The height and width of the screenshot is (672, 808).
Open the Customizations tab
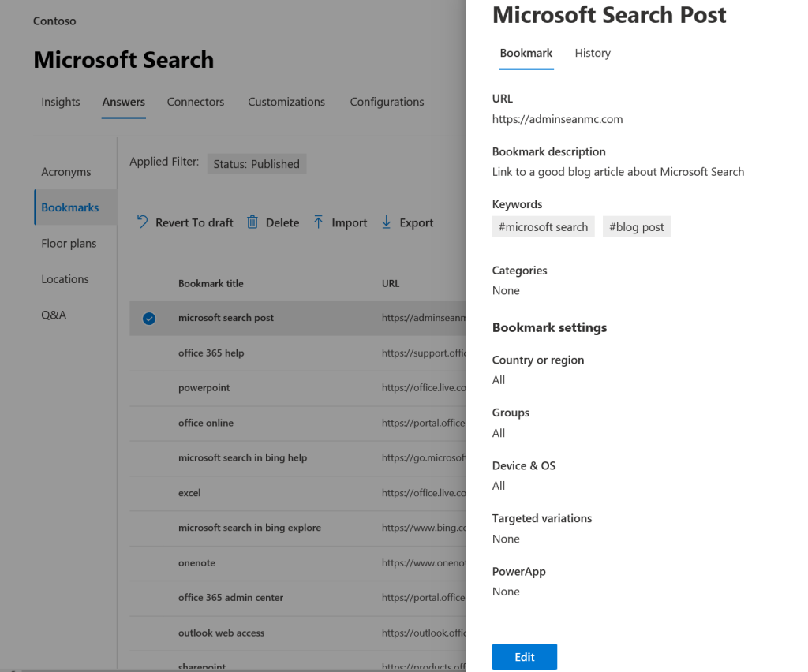286,102
